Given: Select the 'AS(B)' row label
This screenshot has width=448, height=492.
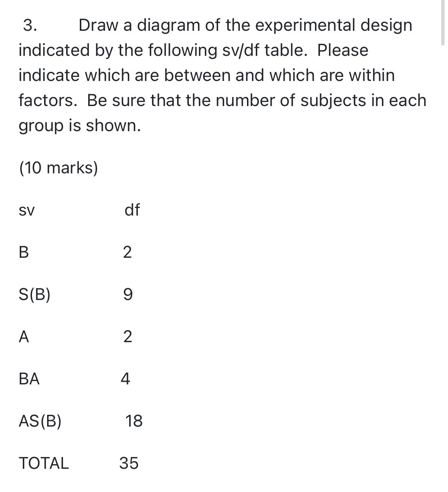Looking at the screenshot, I should coord(40,421).
